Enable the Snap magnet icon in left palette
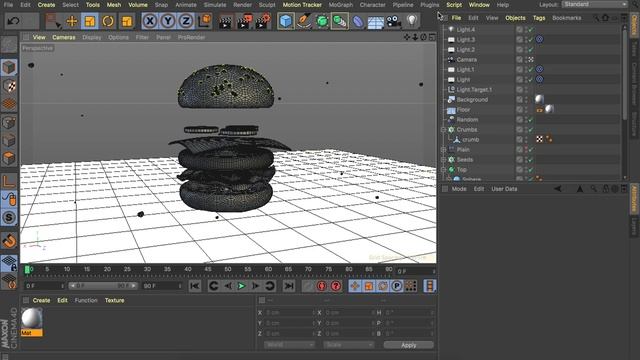 pyautogui.click(x=9, y=241)
